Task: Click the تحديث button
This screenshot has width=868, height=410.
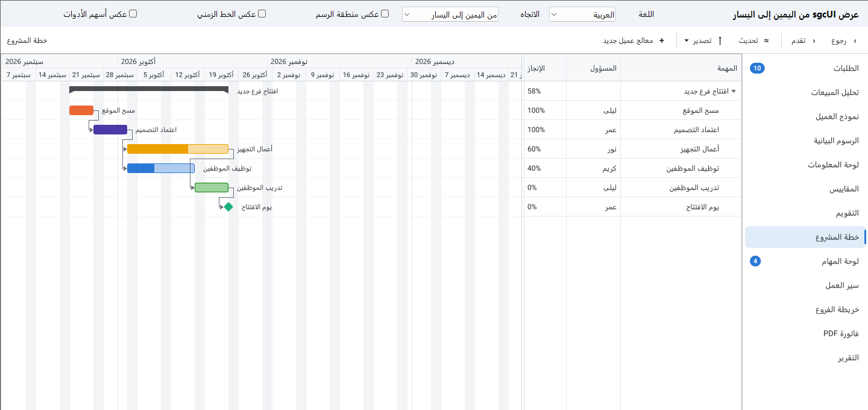Action: 755,41
